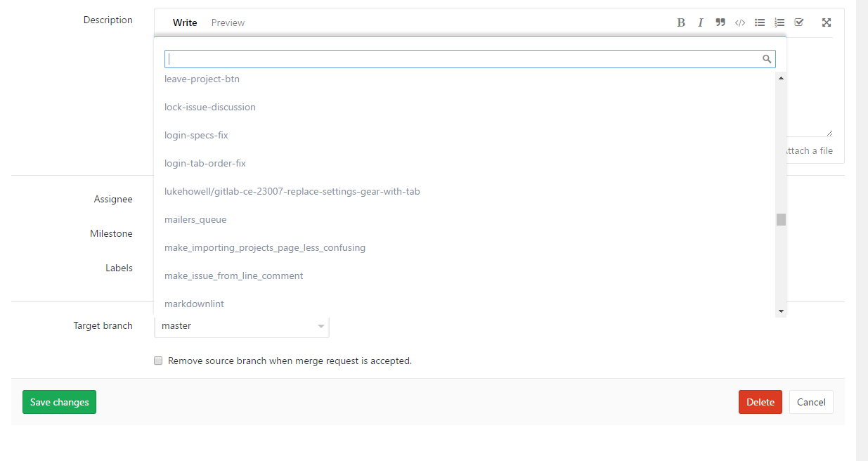Open the Target branch master dropdown
The height and width of the screenshot is (461, 868).
coord(241,326)
